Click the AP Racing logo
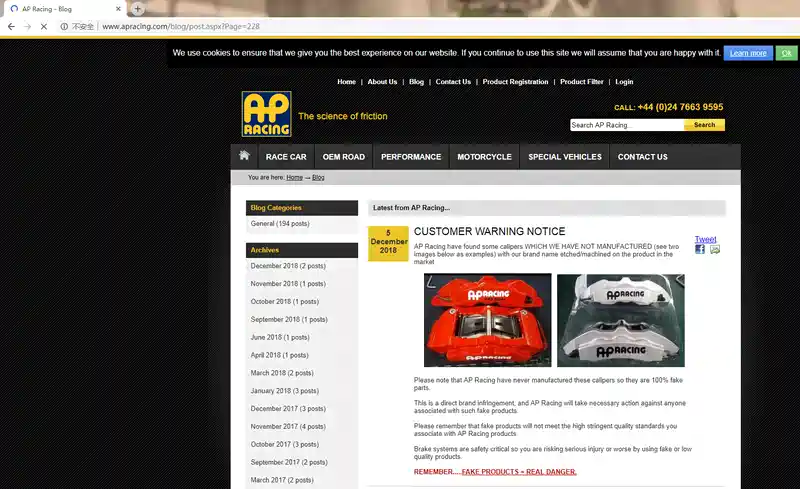 [x=266, y=114]
